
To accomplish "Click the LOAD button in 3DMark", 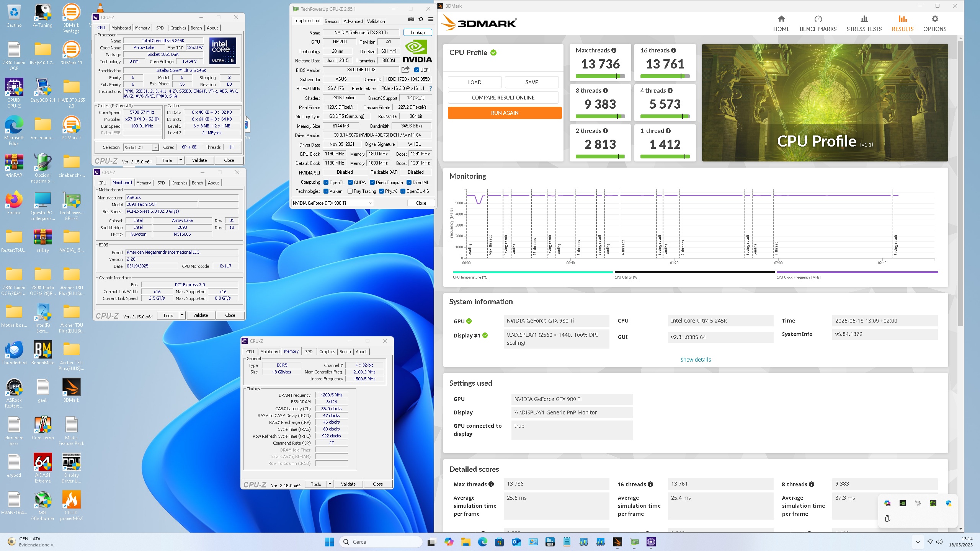I will point(475,82).
